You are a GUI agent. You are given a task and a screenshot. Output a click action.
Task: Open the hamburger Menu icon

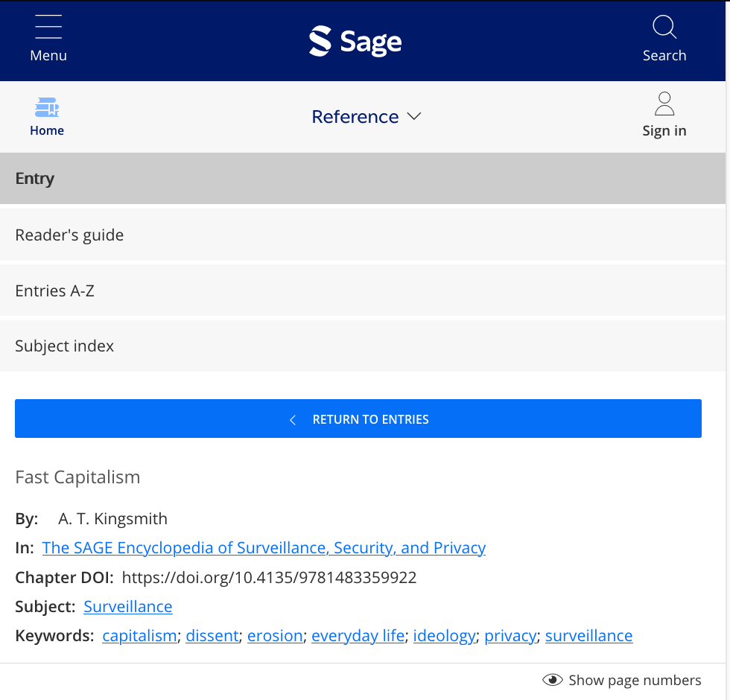48,28
